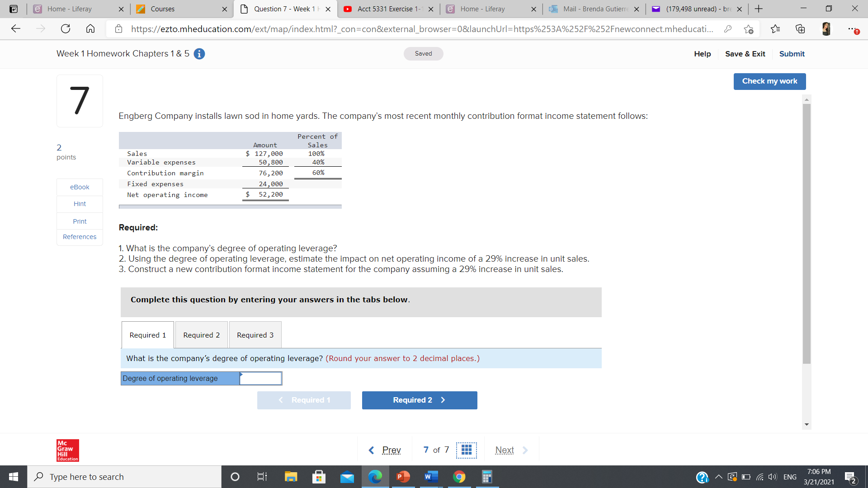Open References for this question

point(80,236)
